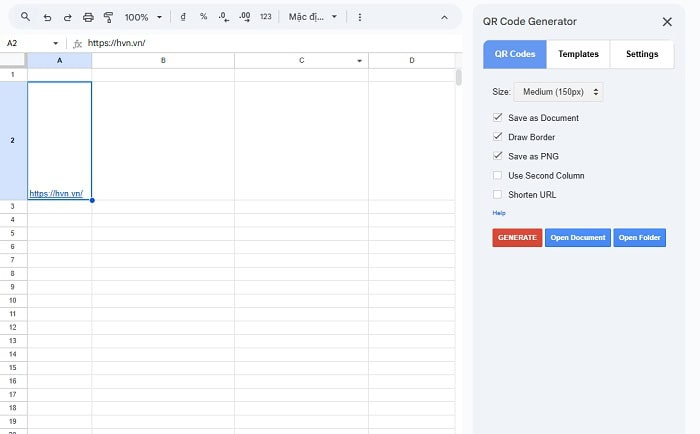Image resolution: width=700 pixels, height=434 pixels.
Task: Uncheck Save as Document
Action: point(497,117)
